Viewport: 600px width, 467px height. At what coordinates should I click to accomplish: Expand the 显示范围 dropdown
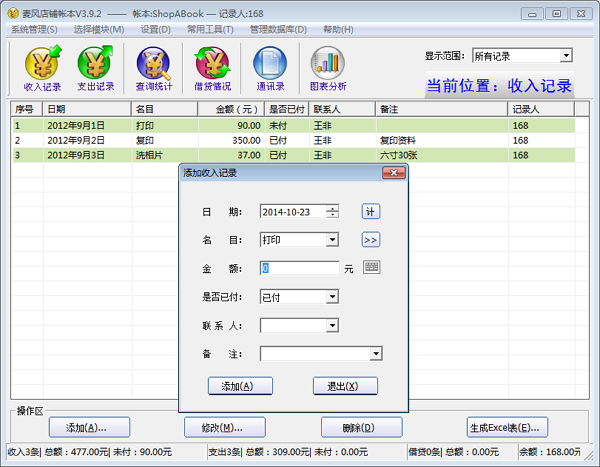(x=566, y=56)
